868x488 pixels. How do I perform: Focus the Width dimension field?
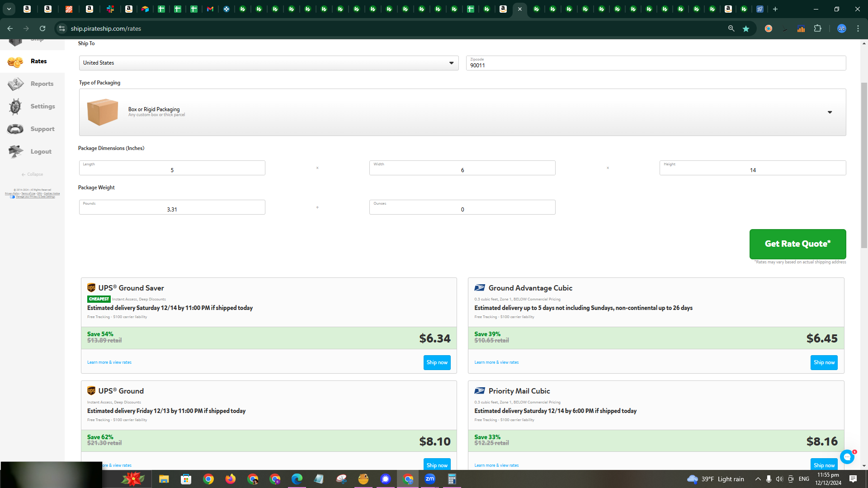pyautogui.click(x=462, y=168)
